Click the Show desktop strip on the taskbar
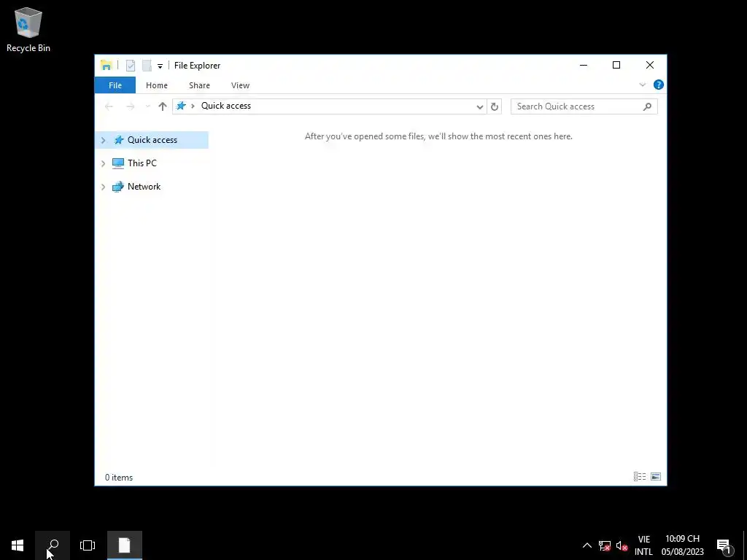 [745, 545]
